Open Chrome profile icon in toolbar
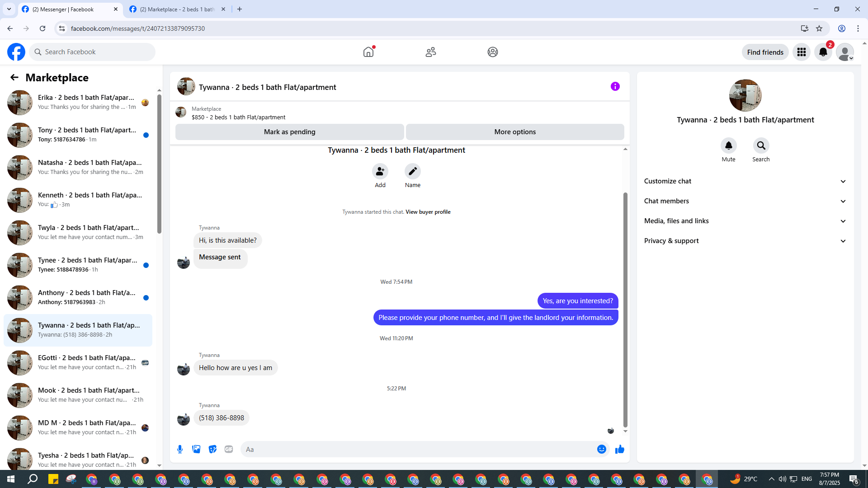Viewport: 868px width, 488px height. 842,28
